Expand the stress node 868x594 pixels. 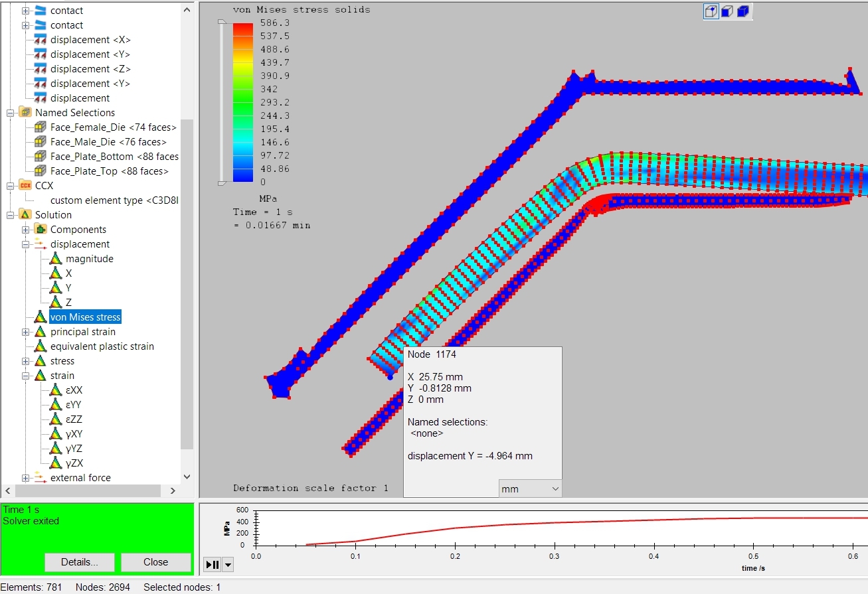[x=26, y=361]
